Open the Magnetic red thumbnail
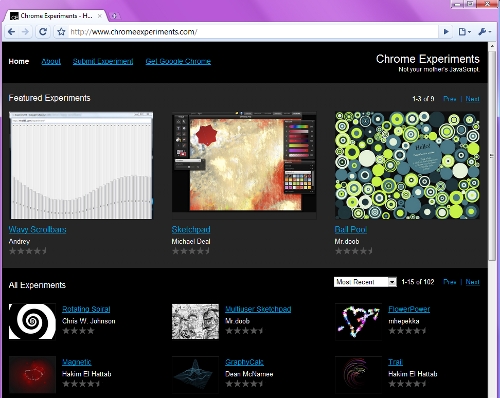This screenshot has height=398, width=500. click(32, 374)
